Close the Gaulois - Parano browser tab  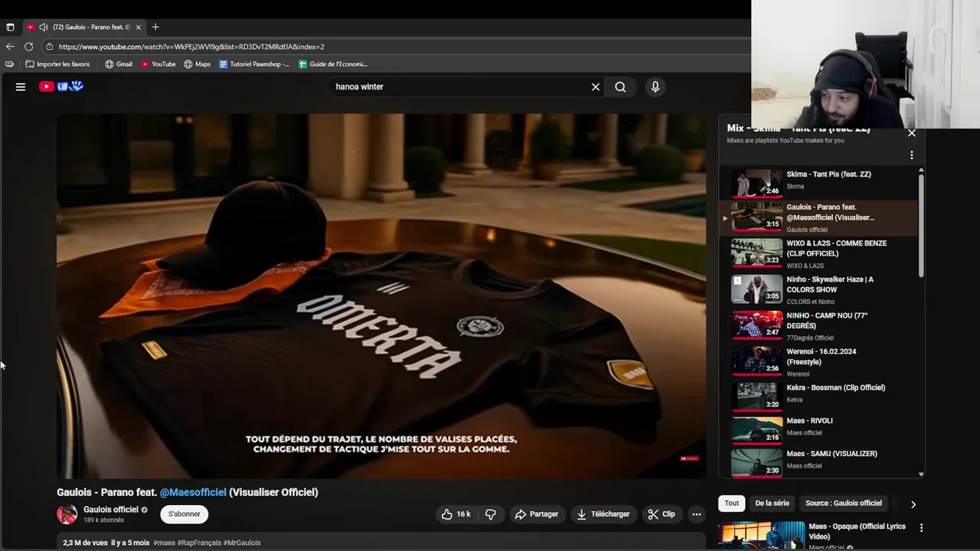pyautogui.click(x=139, y=27)
